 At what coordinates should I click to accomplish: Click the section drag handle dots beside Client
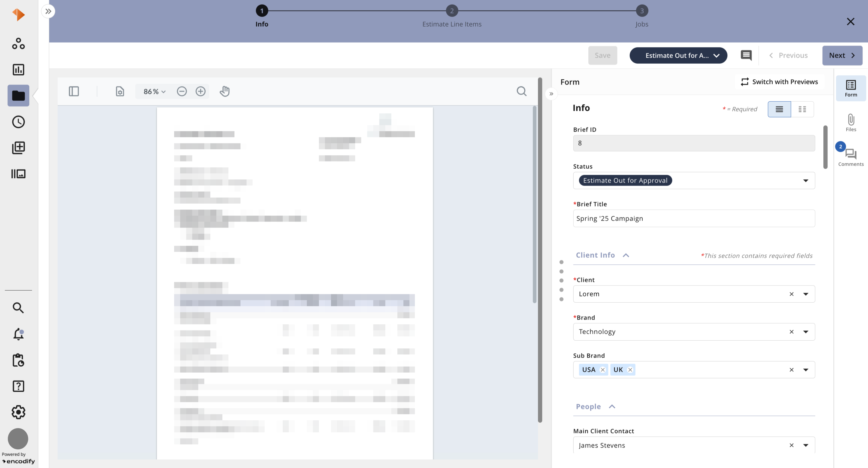[x=561, y=281]
